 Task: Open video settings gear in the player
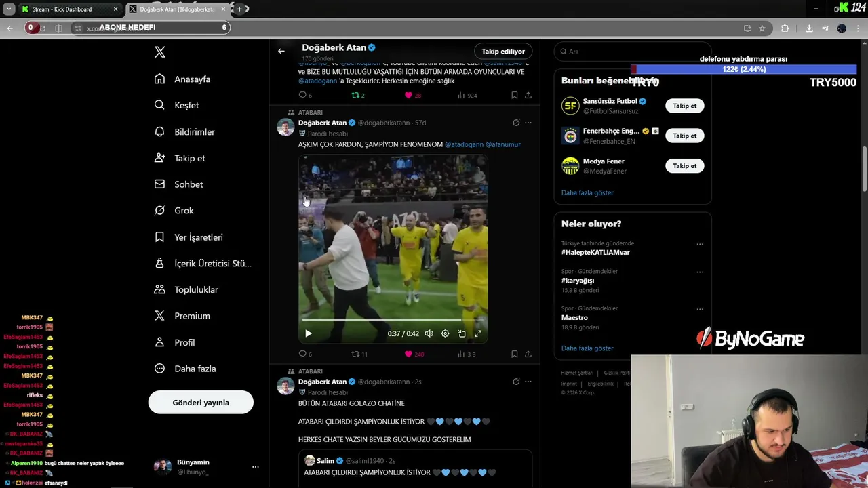click(446, 333)
